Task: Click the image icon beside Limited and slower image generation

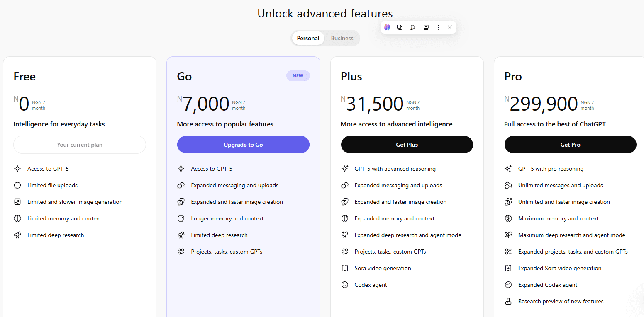Action: click(17, 202)
